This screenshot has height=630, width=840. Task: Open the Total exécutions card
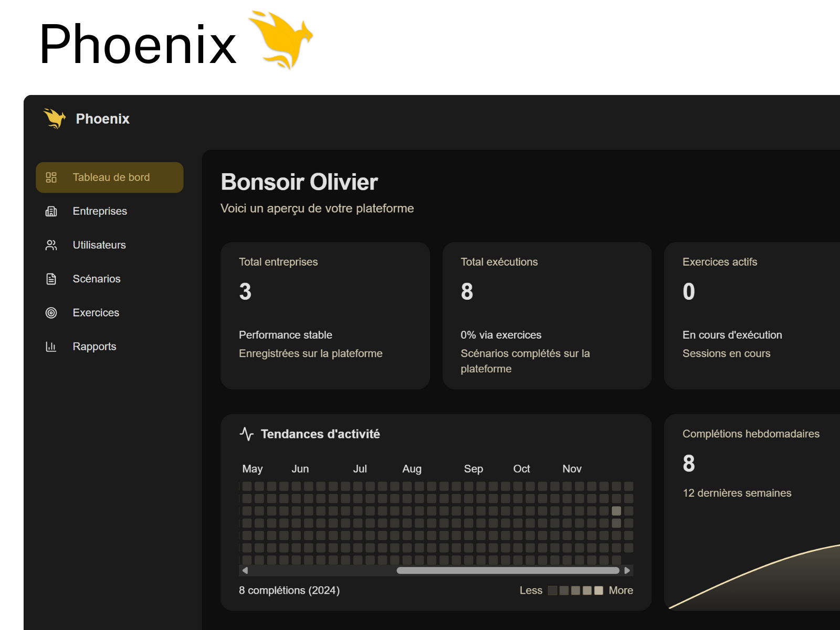click(547, 315)
